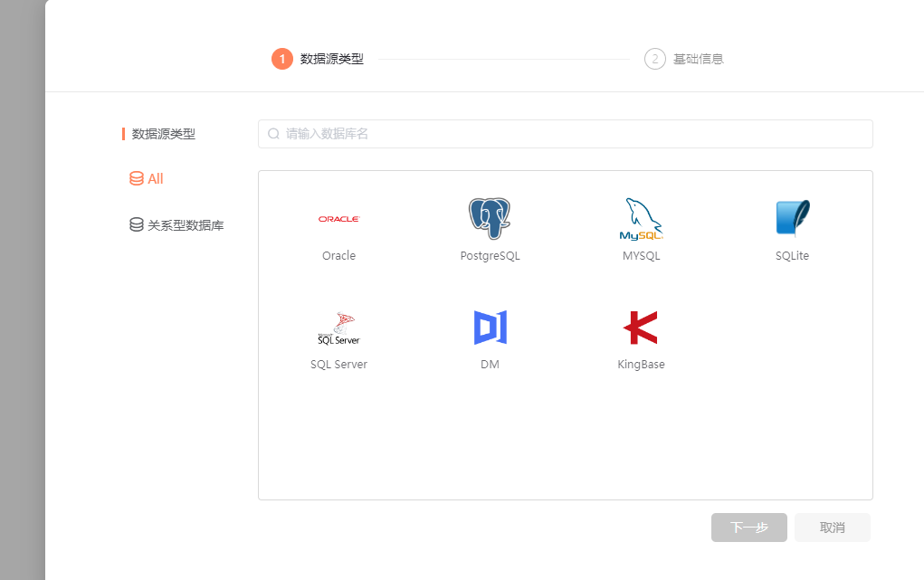This screenshot has width=924, height=580.
Task: Pick the MySQL dolphin logo
Action: (641, 219)
